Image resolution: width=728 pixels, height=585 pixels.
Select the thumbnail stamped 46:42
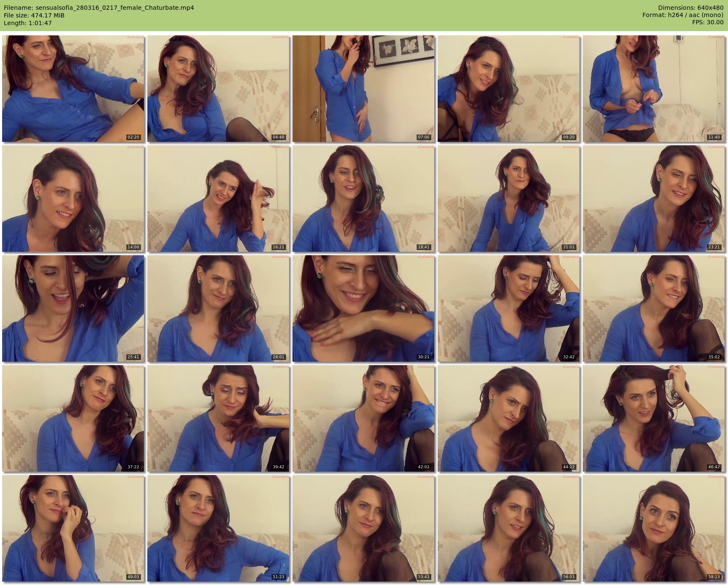pos(654,418)
